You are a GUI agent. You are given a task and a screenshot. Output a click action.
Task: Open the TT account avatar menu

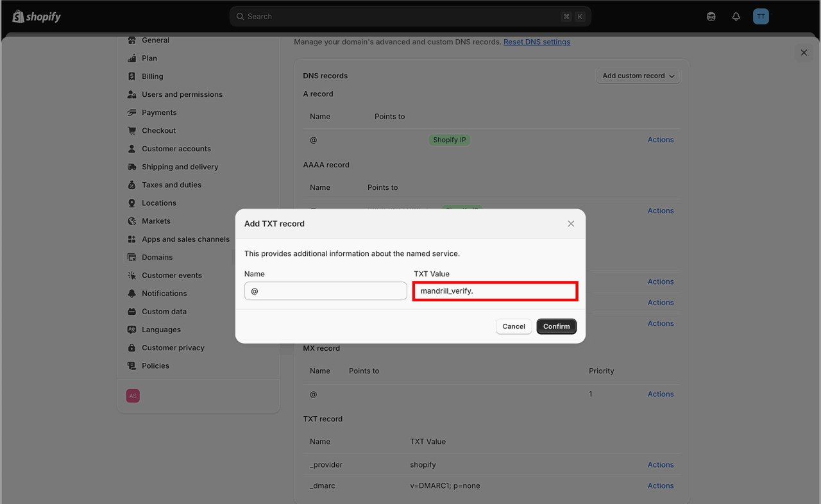[761, 17]
